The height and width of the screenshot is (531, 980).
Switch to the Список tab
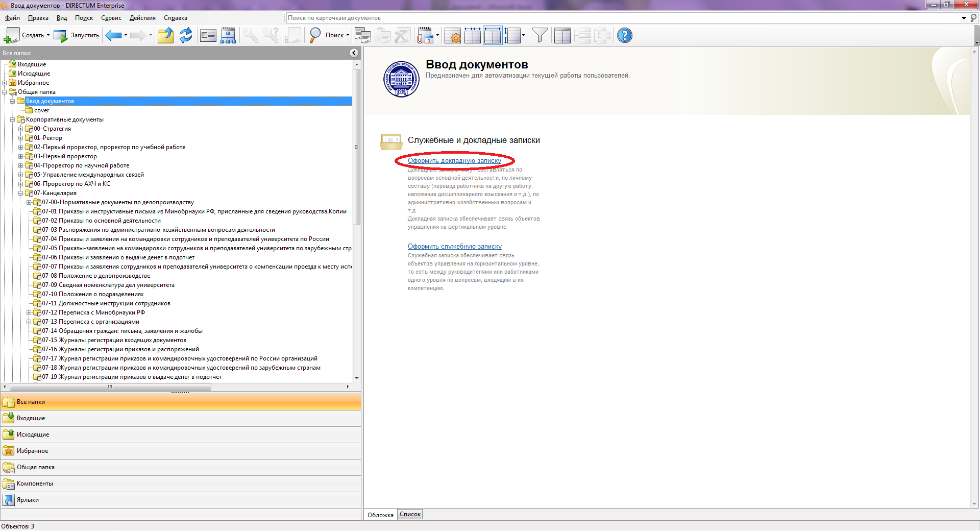tap(410, 515)
